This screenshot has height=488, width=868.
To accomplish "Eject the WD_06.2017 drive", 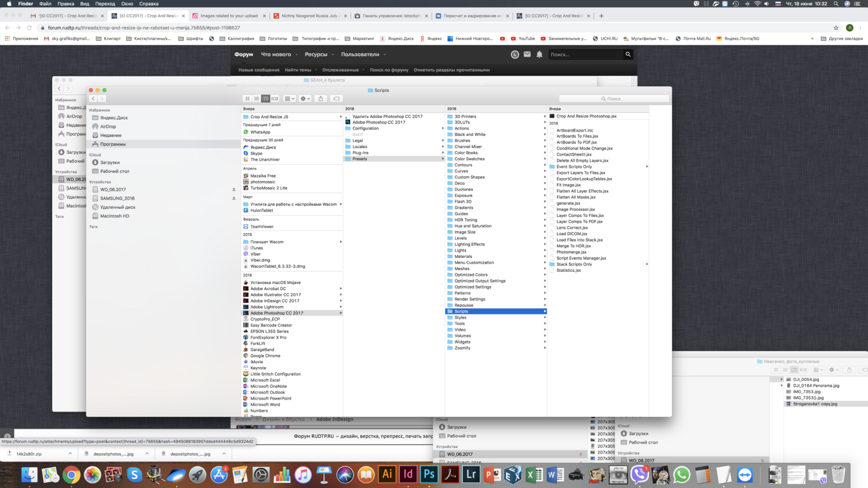I will pyautogui.click(x=234, y=190).
